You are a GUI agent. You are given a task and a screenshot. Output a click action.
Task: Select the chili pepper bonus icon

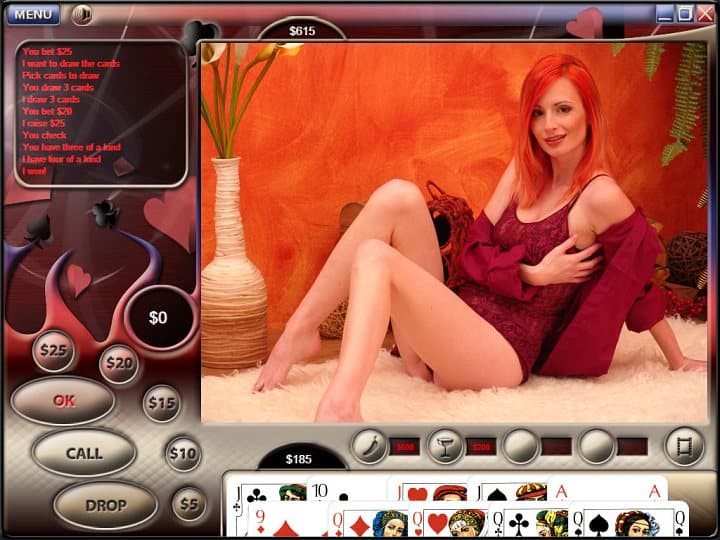click(369, 445)
